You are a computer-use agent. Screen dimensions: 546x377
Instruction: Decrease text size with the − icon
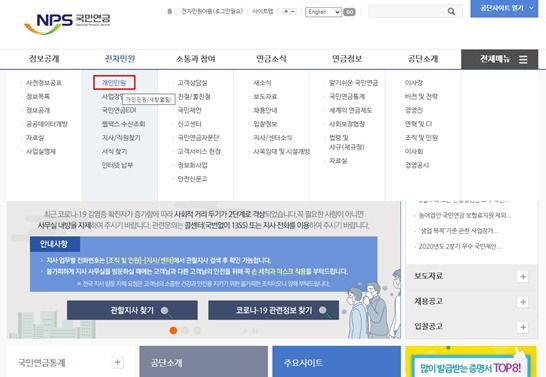(293, 11)
